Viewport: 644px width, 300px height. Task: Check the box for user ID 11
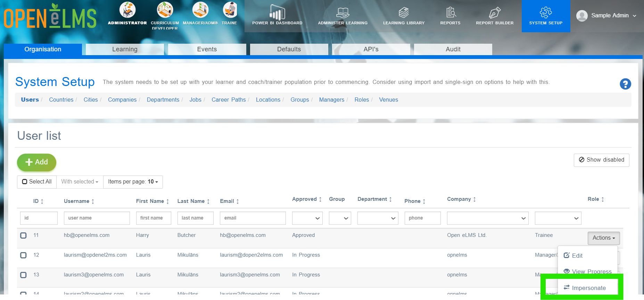23,235
